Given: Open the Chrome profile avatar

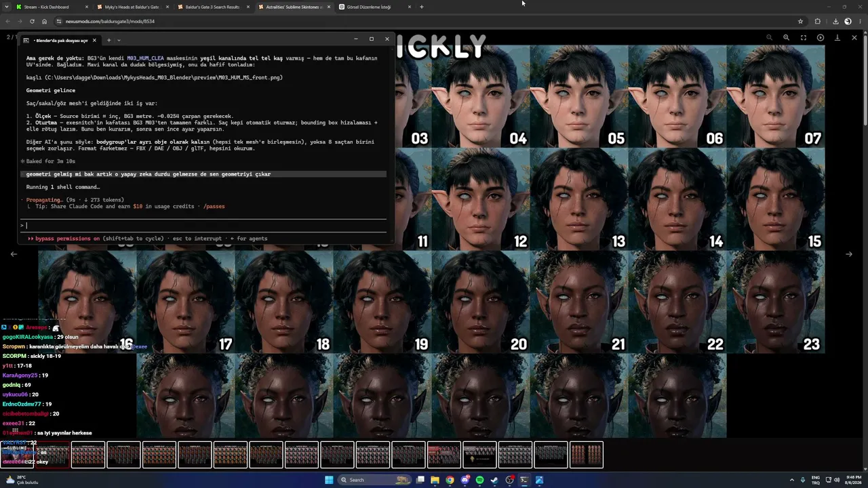Looking at the screenshot, I should pyautogui.click(x=848, y=21).
